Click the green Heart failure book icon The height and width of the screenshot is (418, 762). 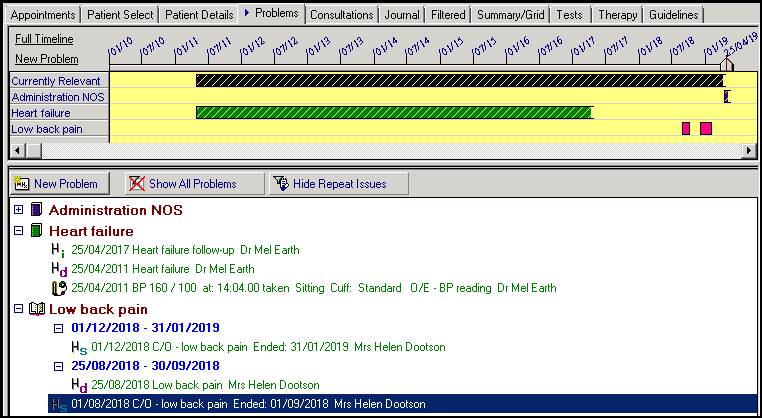37,231
